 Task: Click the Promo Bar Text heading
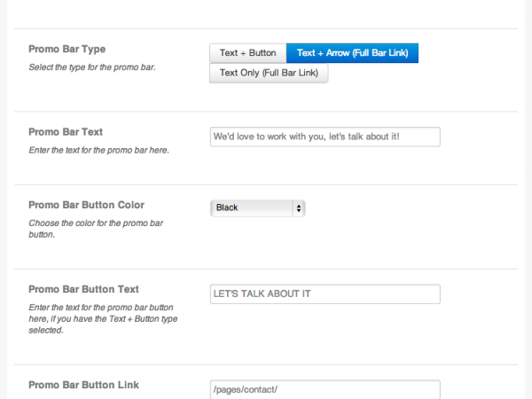(66, 132)
